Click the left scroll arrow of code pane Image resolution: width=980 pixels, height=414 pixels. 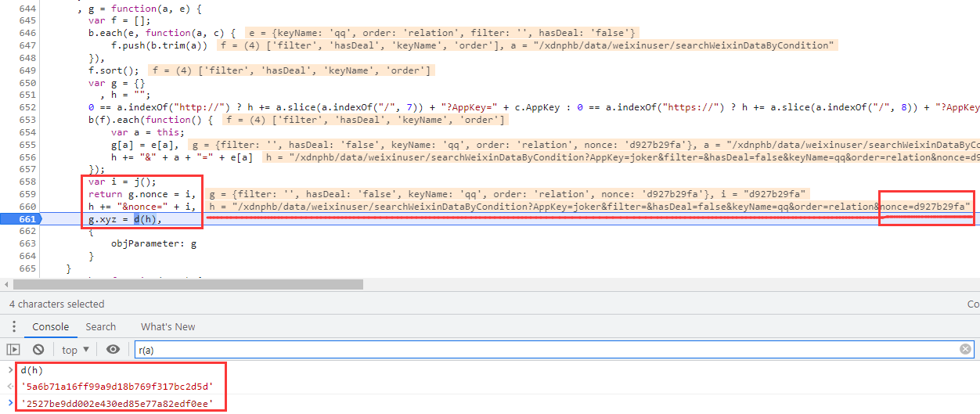click(x=6, y=285)
